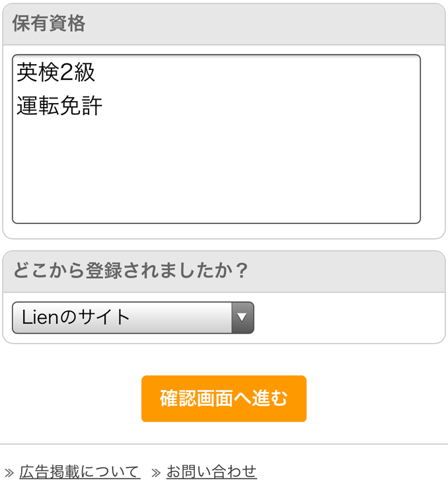The width and height of the screenshot is (448, 489).
Task: Click the dropdown arrow beside Lienのサイト
Action: point(243,317)
